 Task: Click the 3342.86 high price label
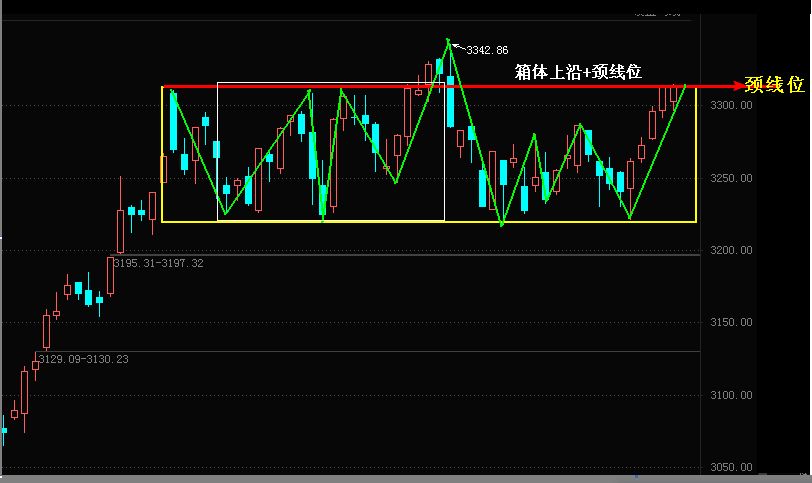[x=487, y=50]
